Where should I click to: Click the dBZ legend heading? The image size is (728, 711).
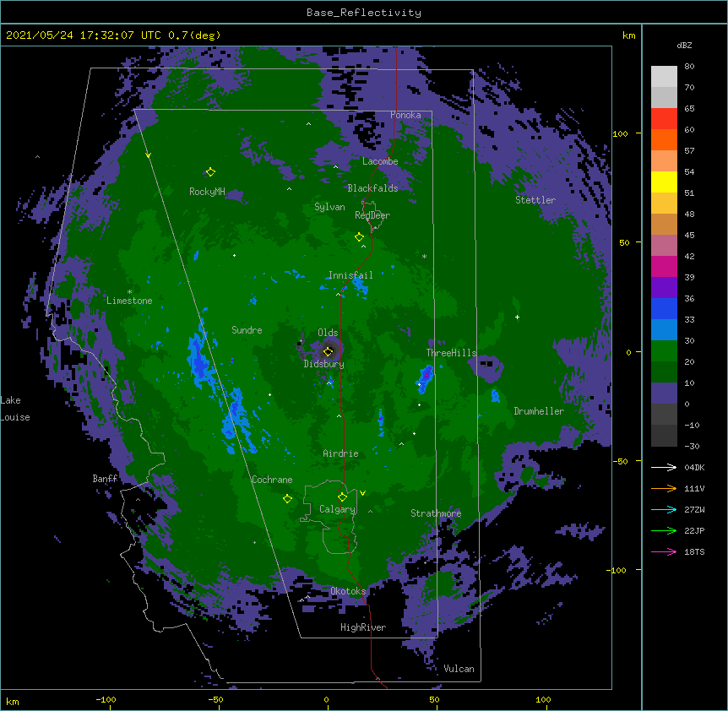[684, 46]
